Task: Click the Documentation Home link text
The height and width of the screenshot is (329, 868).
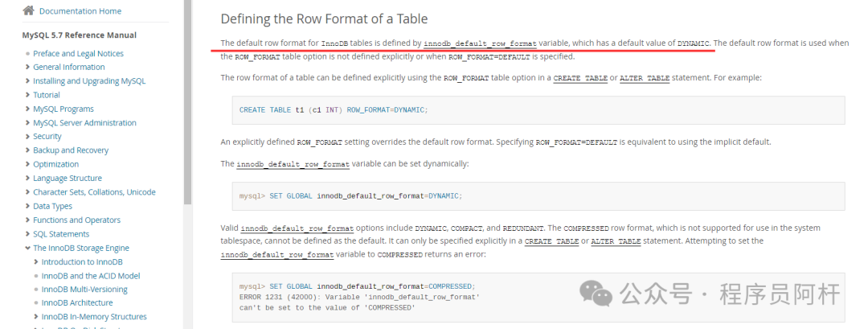Action: click(x=80, y=11)
